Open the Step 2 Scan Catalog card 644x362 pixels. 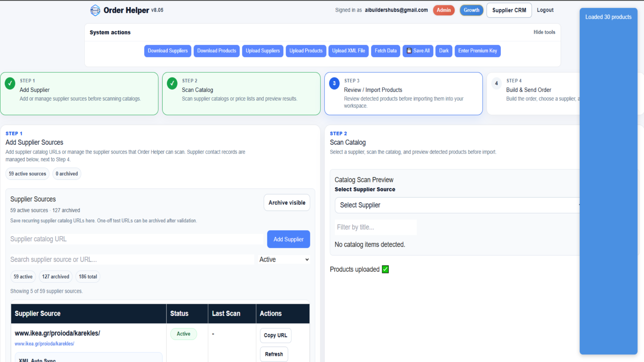241,94
